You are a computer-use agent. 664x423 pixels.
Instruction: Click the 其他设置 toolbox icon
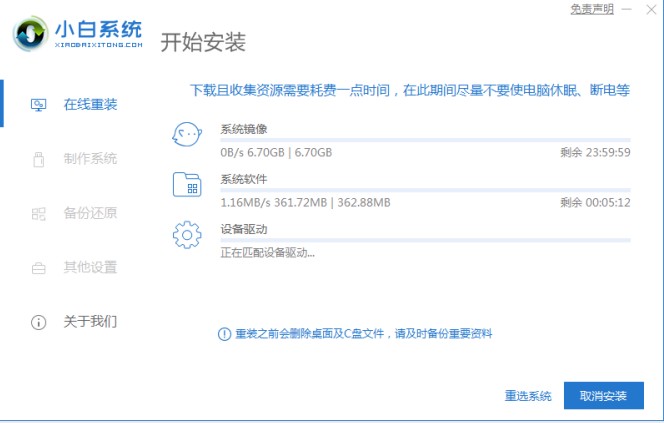click(x=39, y=268)
